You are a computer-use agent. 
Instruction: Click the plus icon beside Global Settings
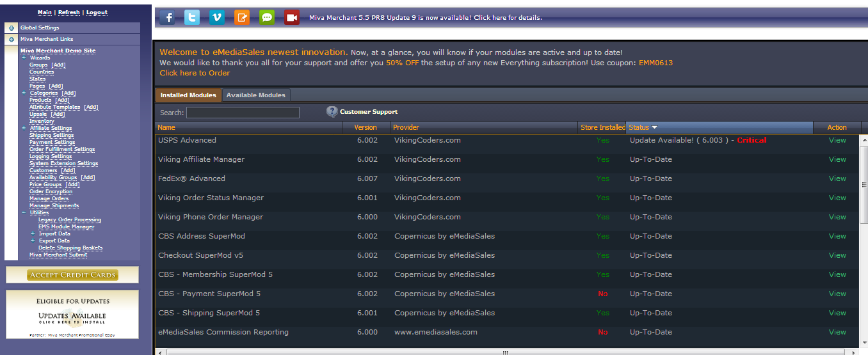click(12, 28)
